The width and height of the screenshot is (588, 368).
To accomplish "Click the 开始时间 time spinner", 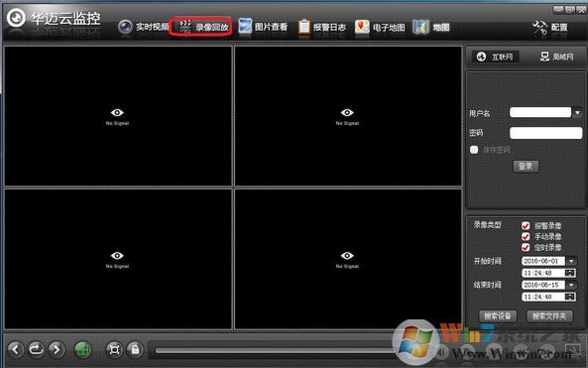I will 570,273.
